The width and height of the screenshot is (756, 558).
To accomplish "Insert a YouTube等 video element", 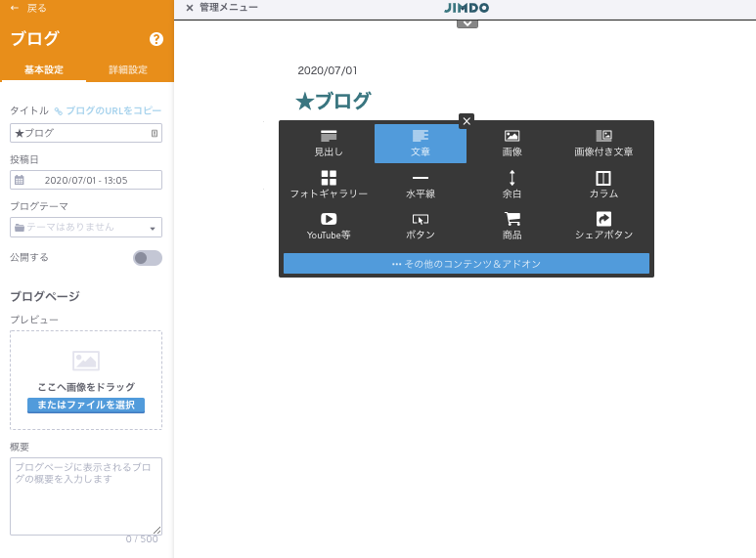I will tap(329, 227).
